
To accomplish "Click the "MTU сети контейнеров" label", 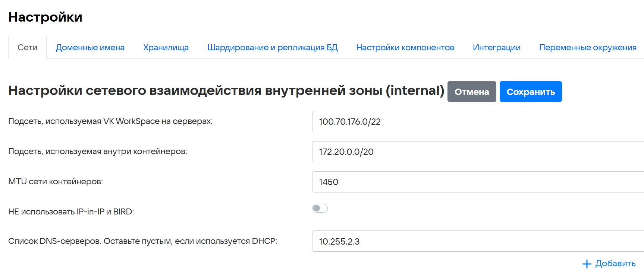I will point(56,182).
